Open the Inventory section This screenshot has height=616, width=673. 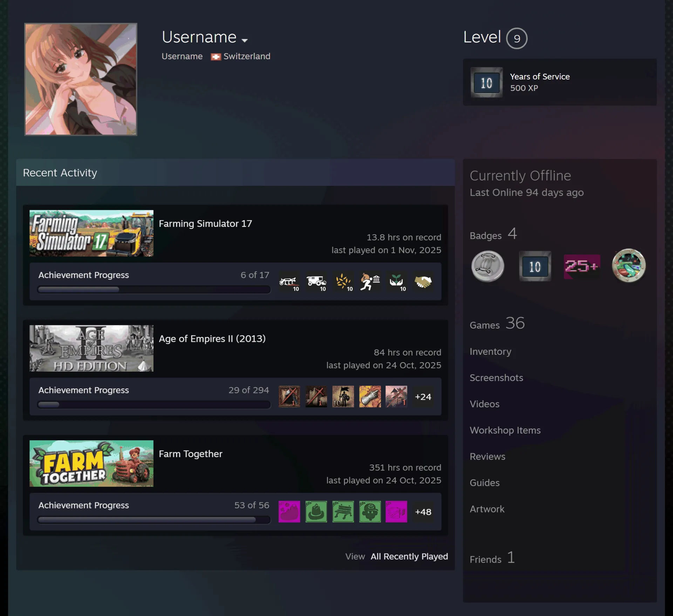tap(490, 352)
